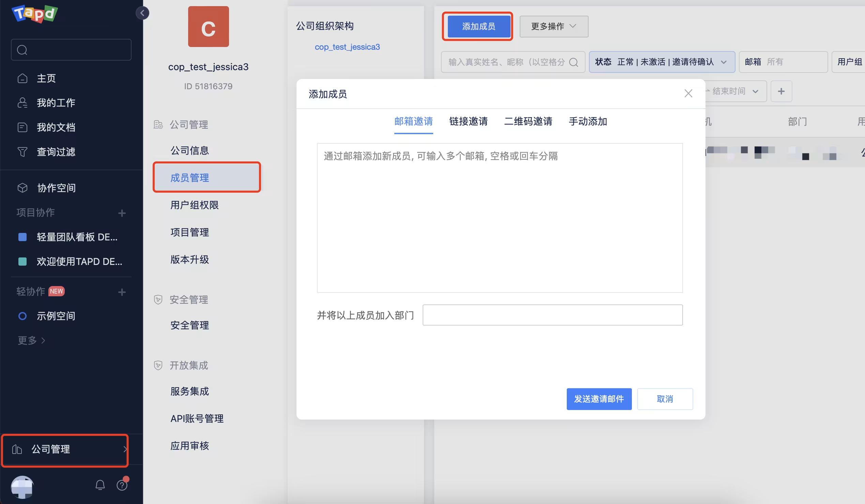Click the search icon in the member search field
The image size is (865, 504).
pos(574,62)
